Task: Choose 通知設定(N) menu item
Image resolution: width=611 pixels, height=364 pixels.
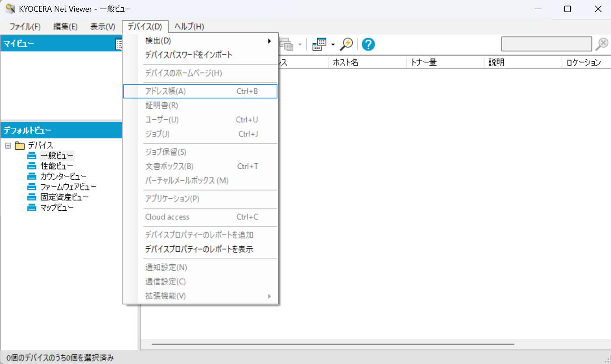Action: (200, 267)
